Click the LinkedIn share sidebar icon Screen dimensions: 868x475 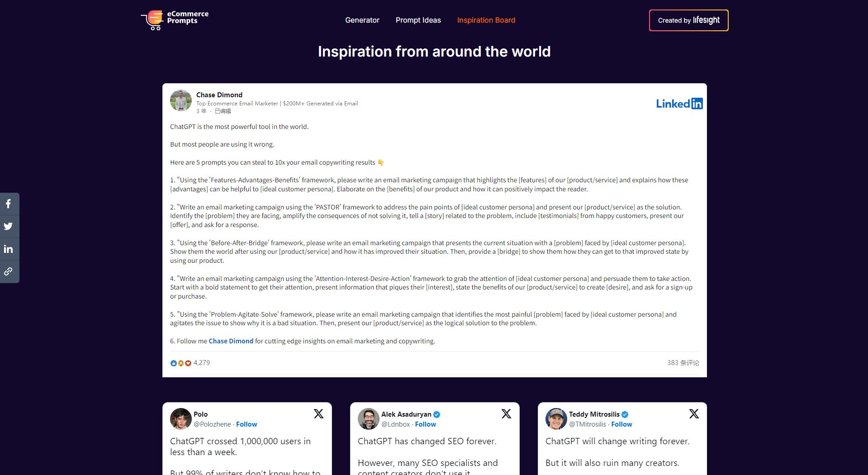[x=9, y=249]
